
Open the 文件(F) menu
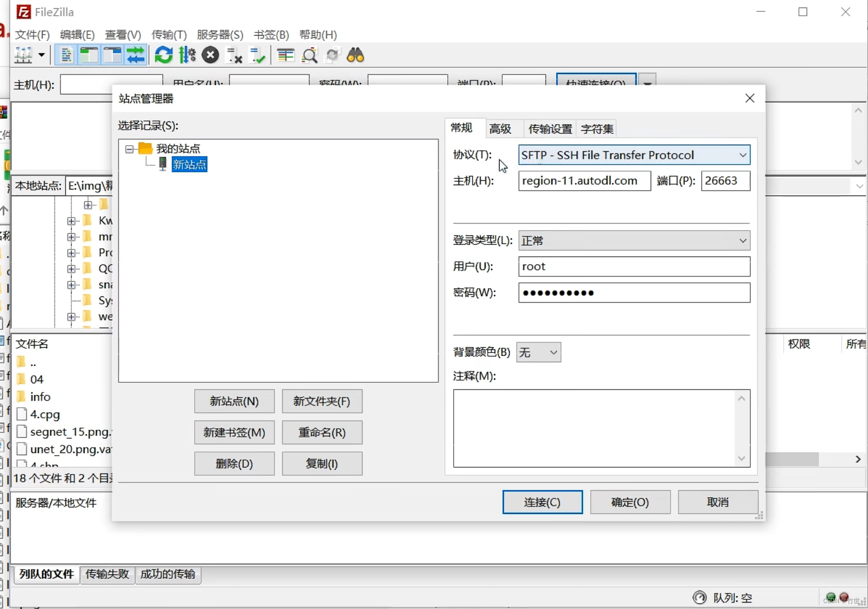[32, 35]
